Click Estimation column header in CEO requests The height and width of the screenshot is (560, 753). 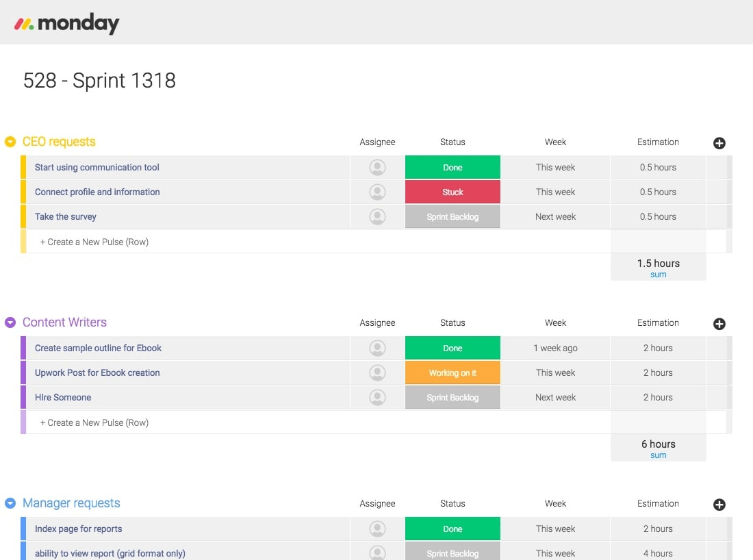658,142
